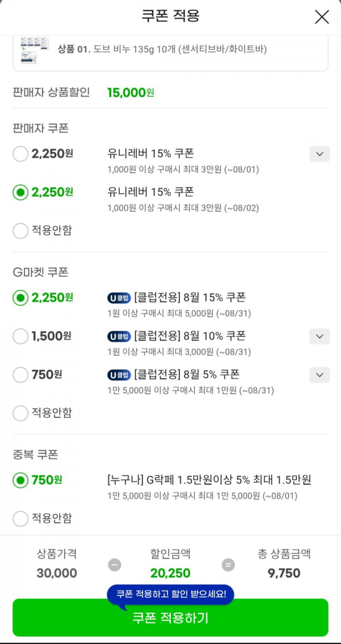The width and height of the screenshot is (341, 644).
Task: Choose 적용안함 under 중복 쿠폰
Action: pos(20,519)
